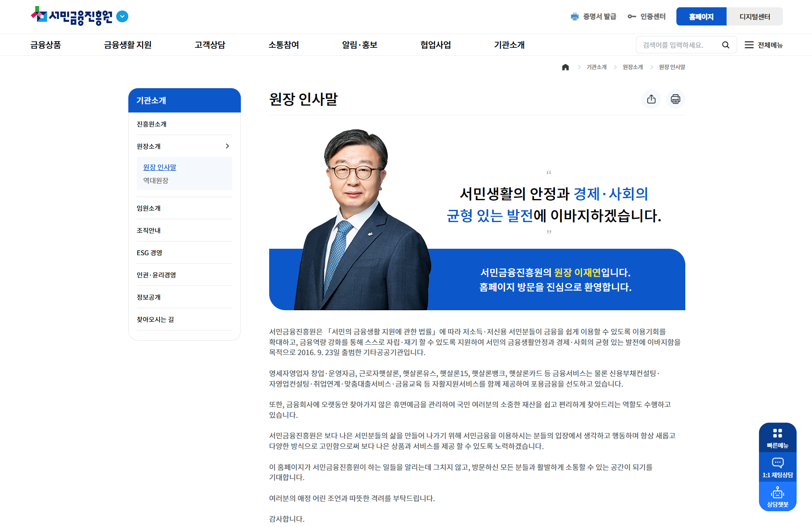Click the 증명서 발급 printer icon

pyautogui.click(x=574, y=17)
